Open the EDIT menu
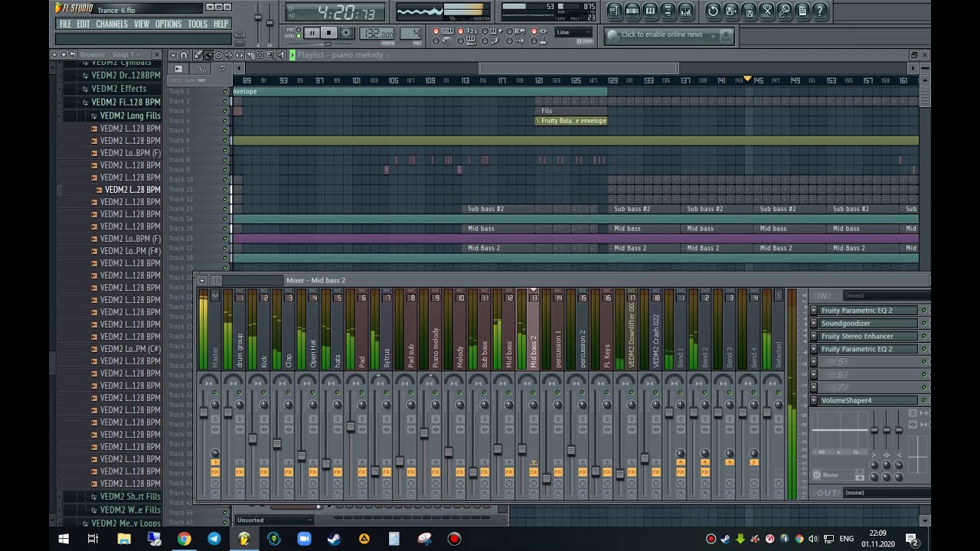Screen dimensions: 980x551 coord(83,24)
